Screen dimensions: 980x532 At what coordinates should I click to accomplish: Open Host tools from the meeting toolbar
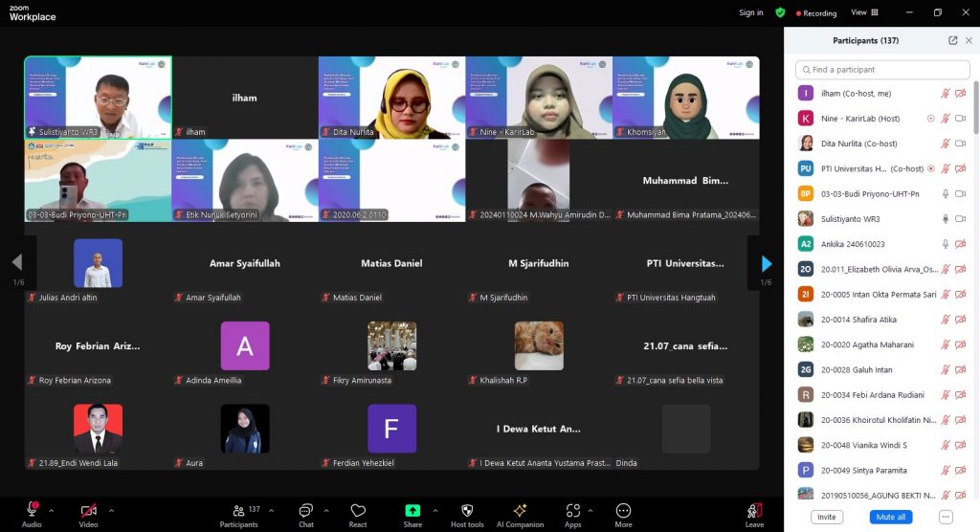[467, 515]
